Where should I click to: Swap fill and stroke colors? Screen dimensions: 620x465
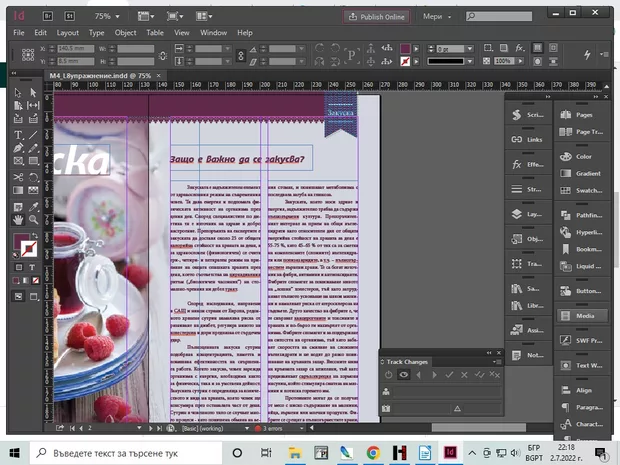click(36, 236)
